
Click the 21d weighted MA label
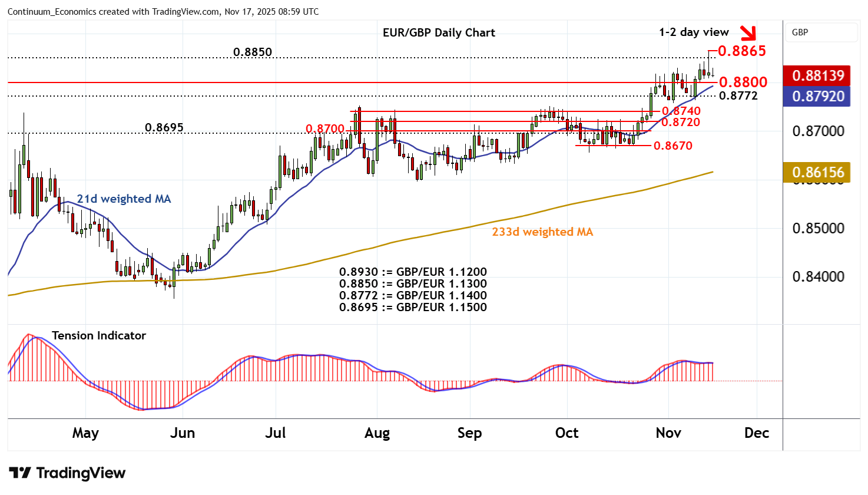(124, 199)
